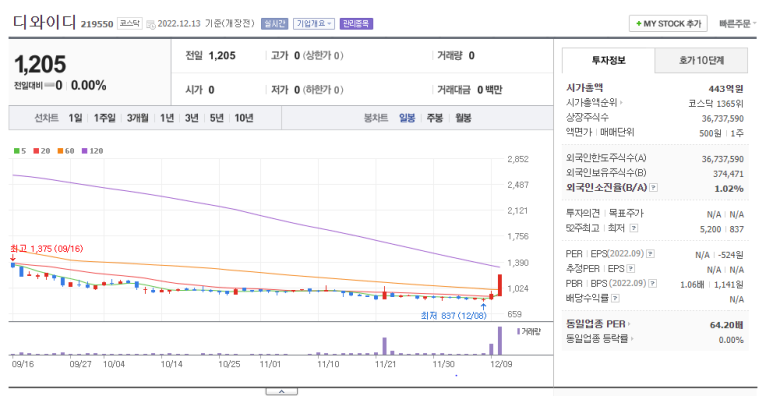
Task: Select the 1주일 line chart period
Action: tap(104, 118)
